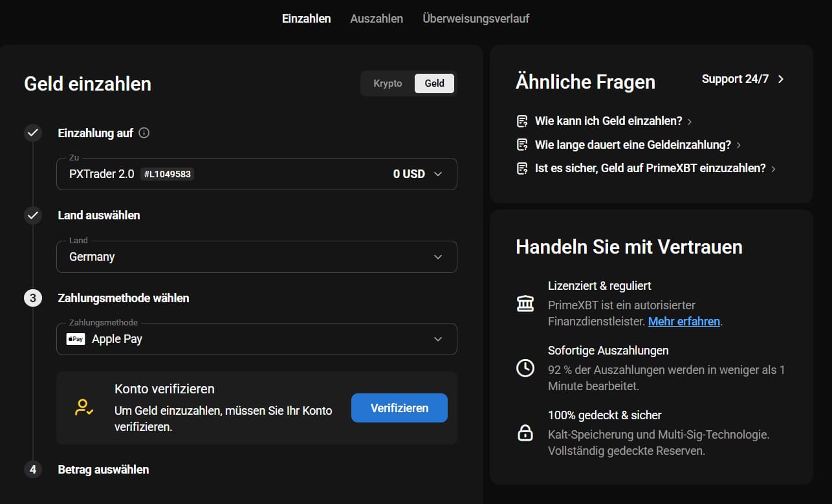Click step 3 circle for Zahlungsmethode wählen
Screen dimensions: 832x504
click(33, 298)
